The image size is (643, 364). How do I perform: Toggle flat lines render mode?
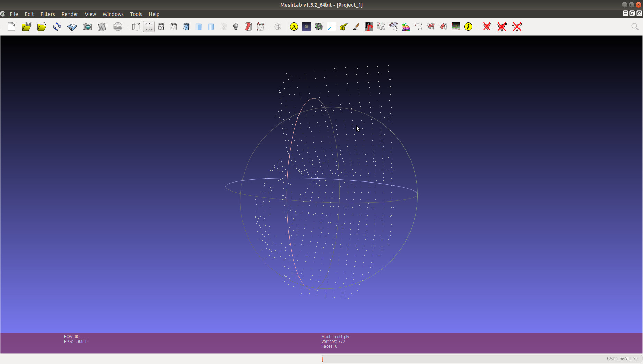coord(186,27)
